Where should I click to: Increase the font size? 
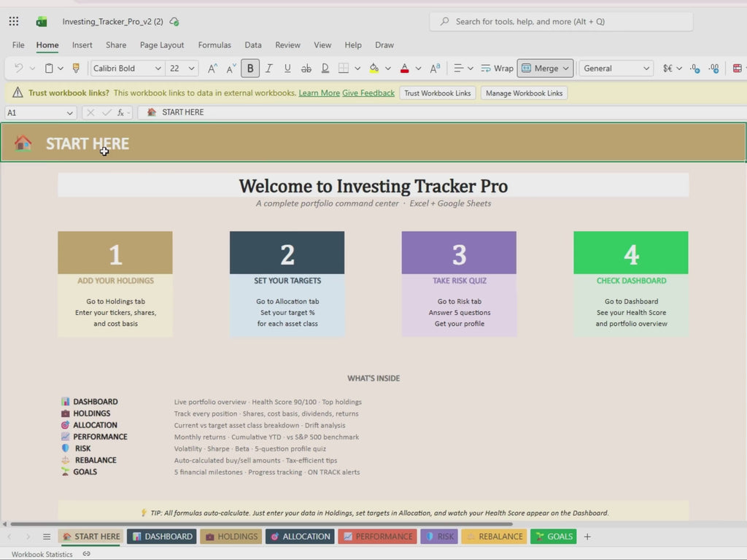point(212,68)
